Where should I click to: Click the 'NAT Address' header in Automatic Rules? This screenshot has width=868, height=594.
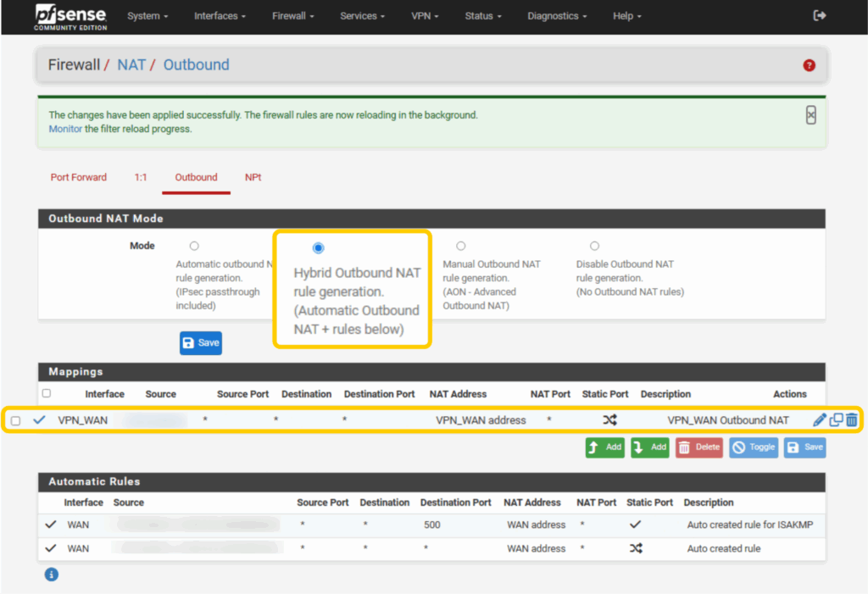pyautogui.click(x=532, y=502)
